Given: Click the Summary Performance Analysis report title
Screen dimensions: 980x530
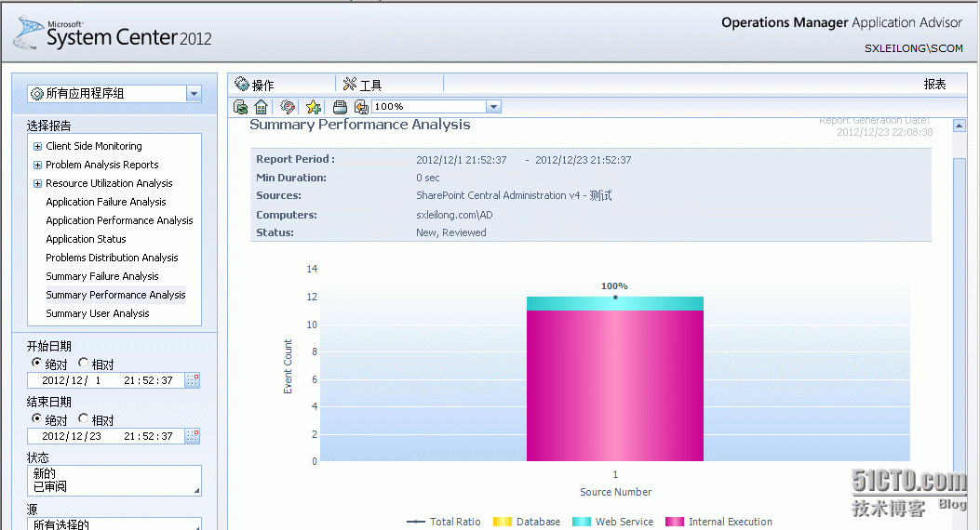Looking at the screenshot, I should [x=360, y=125].
